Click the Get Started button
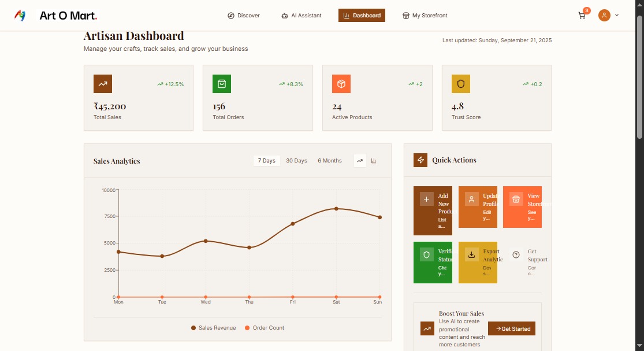The width and height of the screenshot is (644, 351). 512,328
